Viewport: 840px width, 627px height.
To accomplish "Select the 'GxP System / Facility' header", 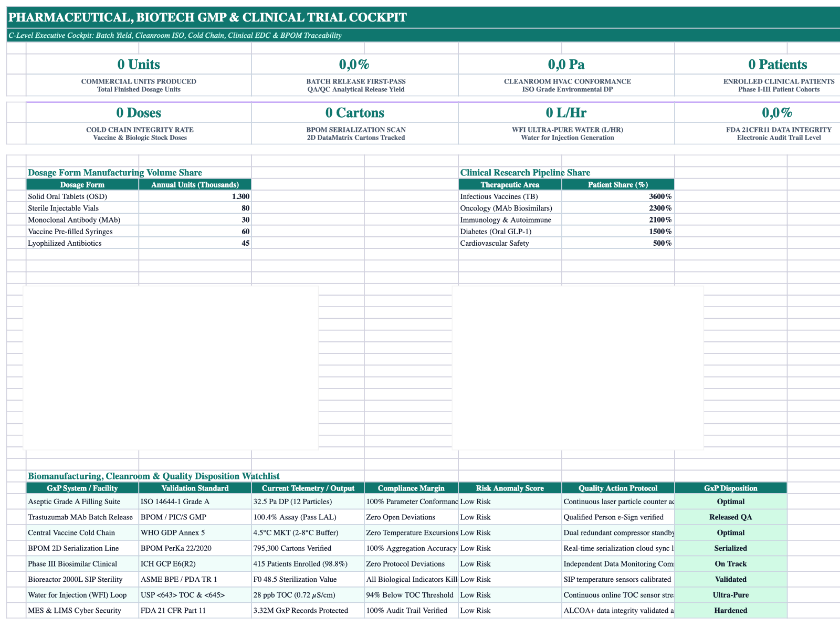I will 82,488.
